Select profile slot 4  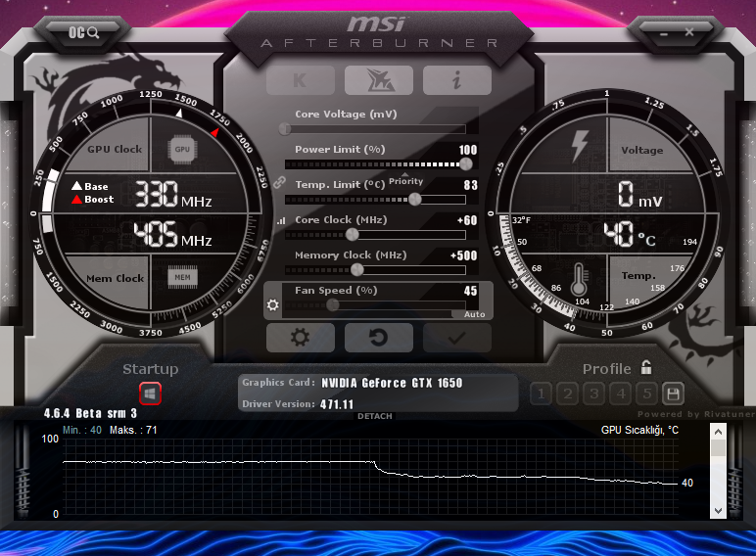coord(621,394)
